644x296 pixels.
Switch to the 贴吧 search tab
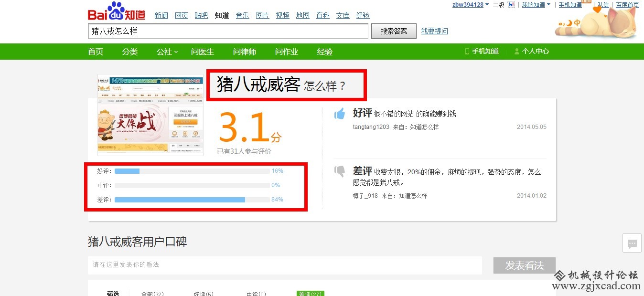click(201, 15)
